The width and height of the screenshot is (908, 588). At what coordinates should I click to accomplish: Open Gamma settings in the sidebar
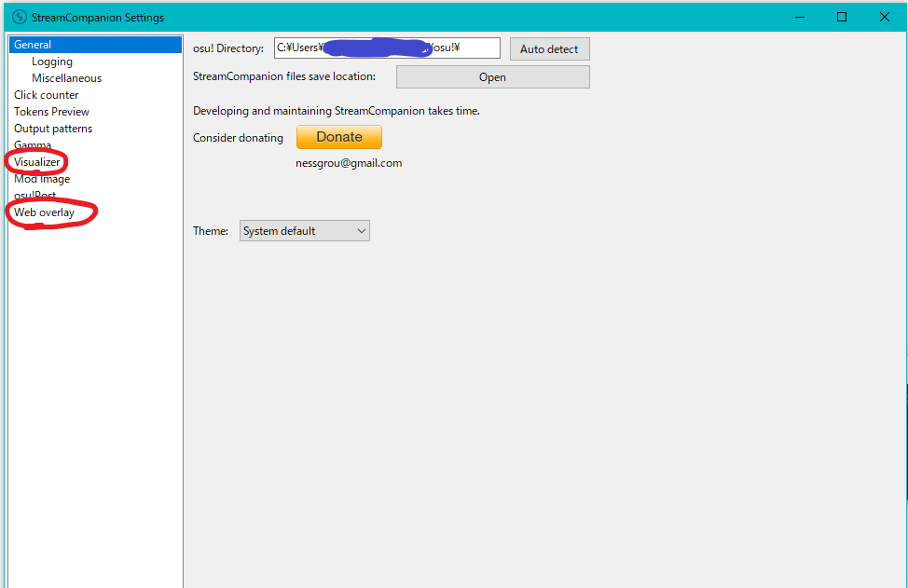point(33,144)
